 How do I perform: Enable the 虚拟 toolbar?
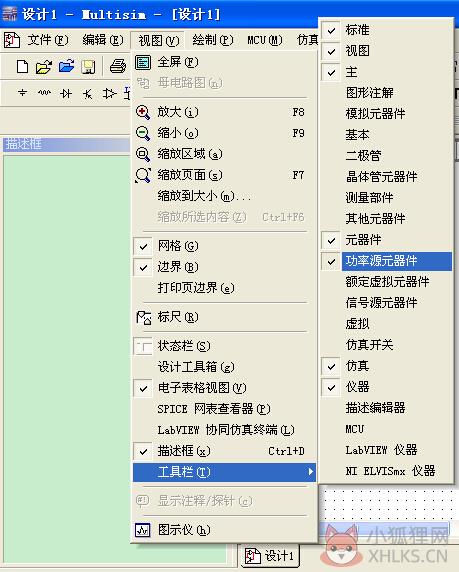[x=386, y=324]
